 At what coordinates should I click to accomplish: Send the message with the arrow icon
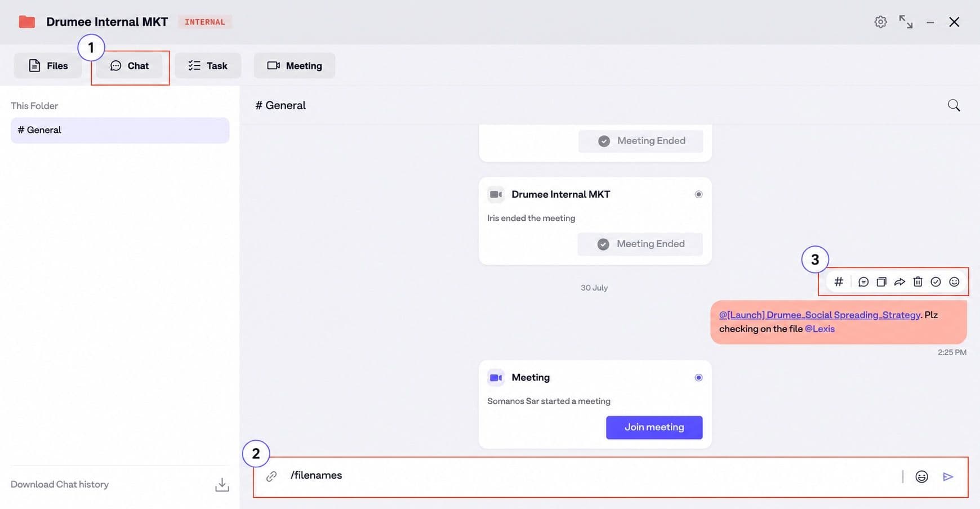coord(948,477)
